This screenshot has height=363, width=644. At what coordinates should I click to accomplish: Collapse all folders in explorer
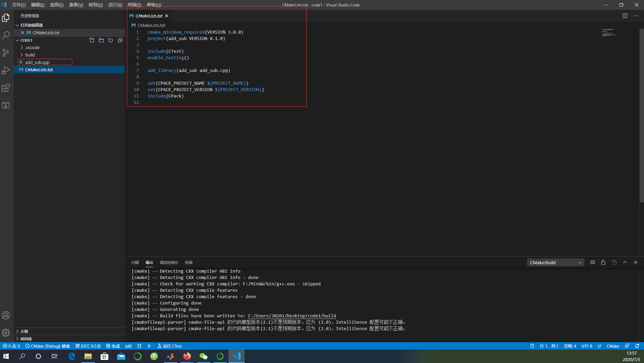(x=120, y=40)
